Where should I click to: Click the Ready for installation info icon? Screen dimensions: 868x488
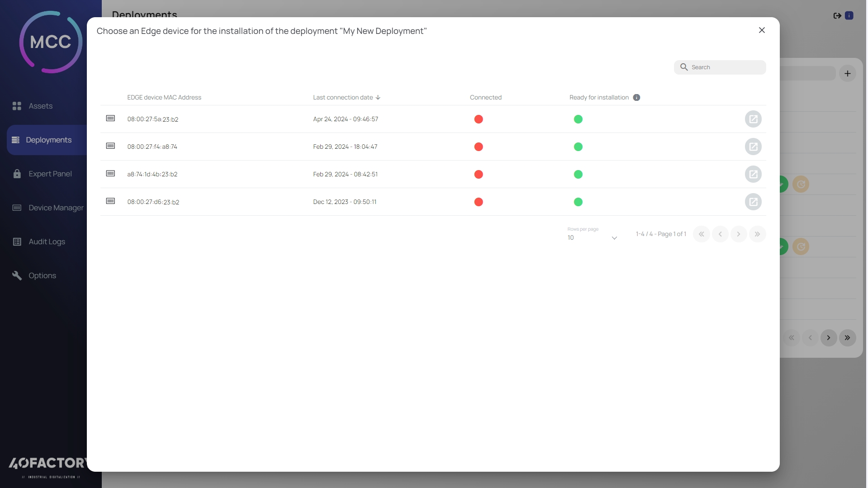pos(636,98)
